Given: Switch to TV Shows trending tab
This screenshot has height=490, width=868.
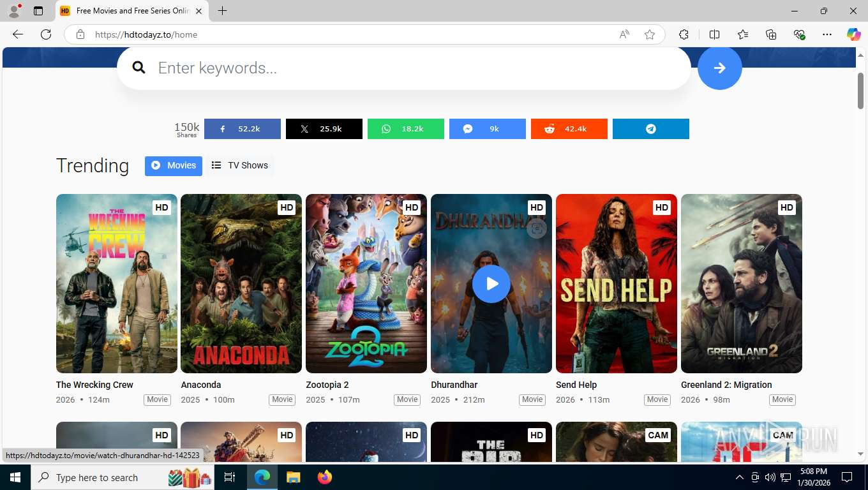Looking at the screenshot, I should click(240, 165).
